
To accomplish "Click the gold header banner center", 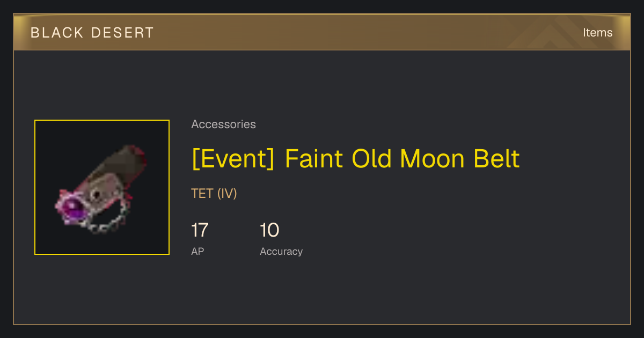I will click(x=322, y=33).
